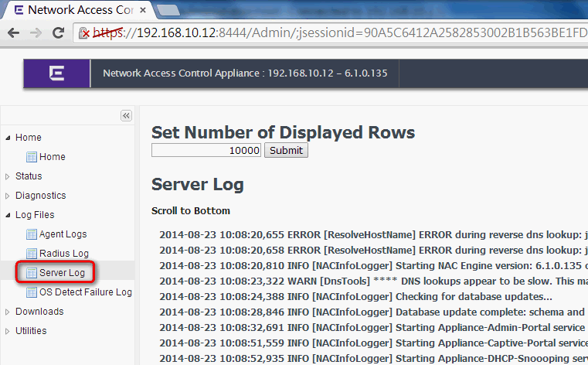The width and height of the screenshot is (588, 365).
Task: Expand the Status tree node arrow
Action: pos(8,176)
